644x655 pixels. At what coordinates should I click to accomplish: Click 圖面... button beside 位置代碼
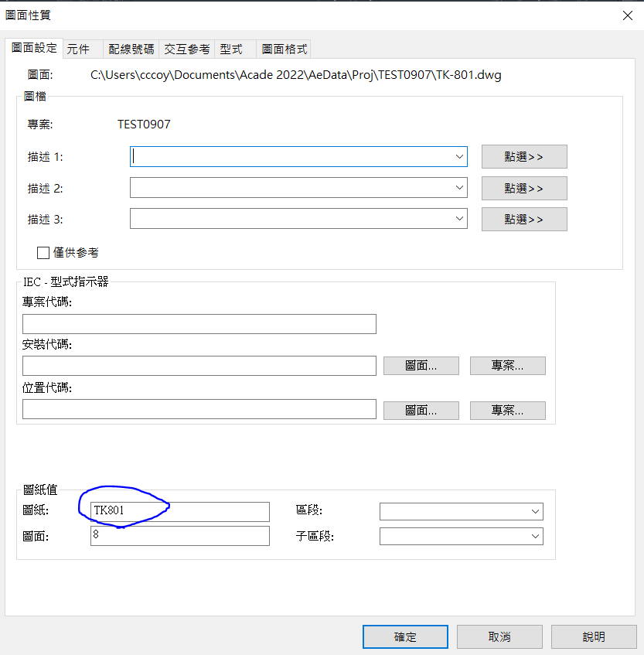421,411
